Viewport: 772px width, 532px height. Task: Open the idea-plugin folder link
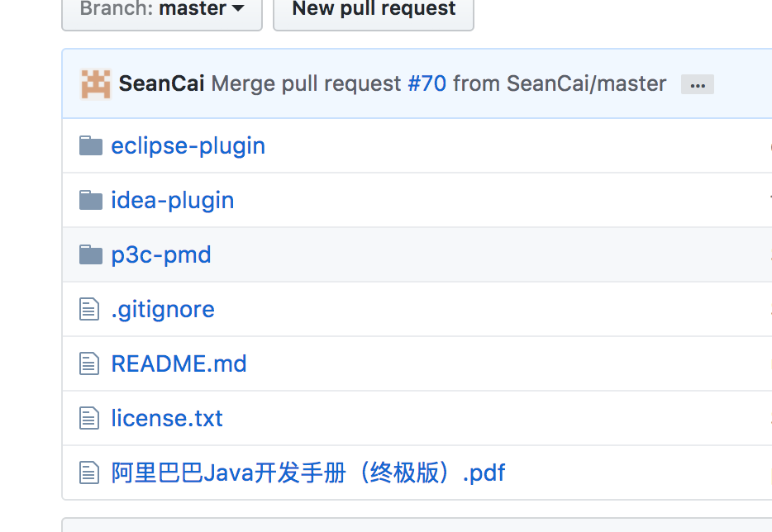point(172,200)
